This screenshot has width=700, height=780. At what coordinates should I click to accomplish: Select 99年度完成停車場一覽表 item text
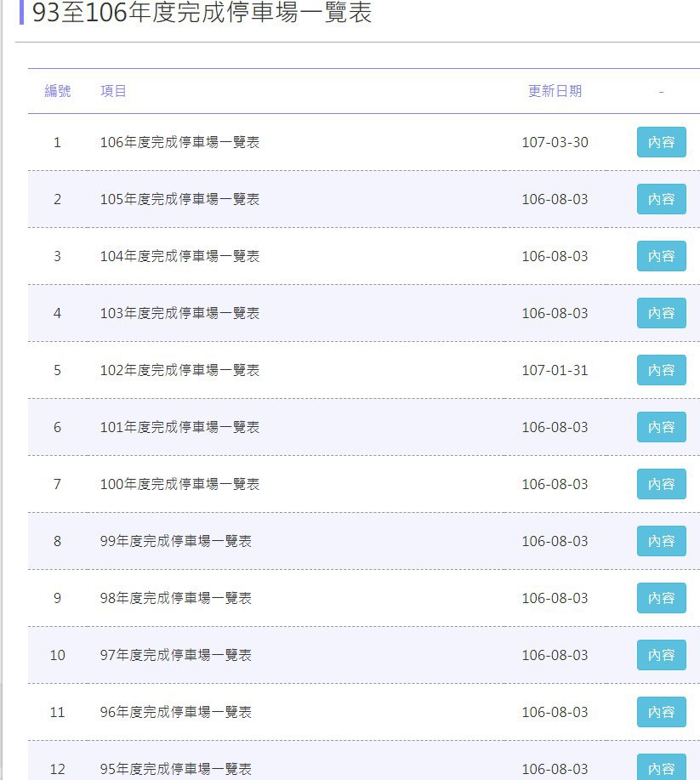(175, 541)
